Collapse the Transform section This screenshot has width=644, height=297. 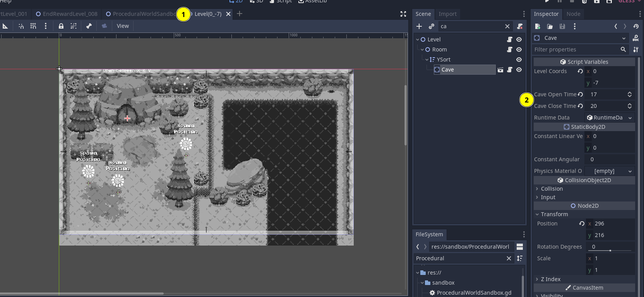tap(584, 214)
